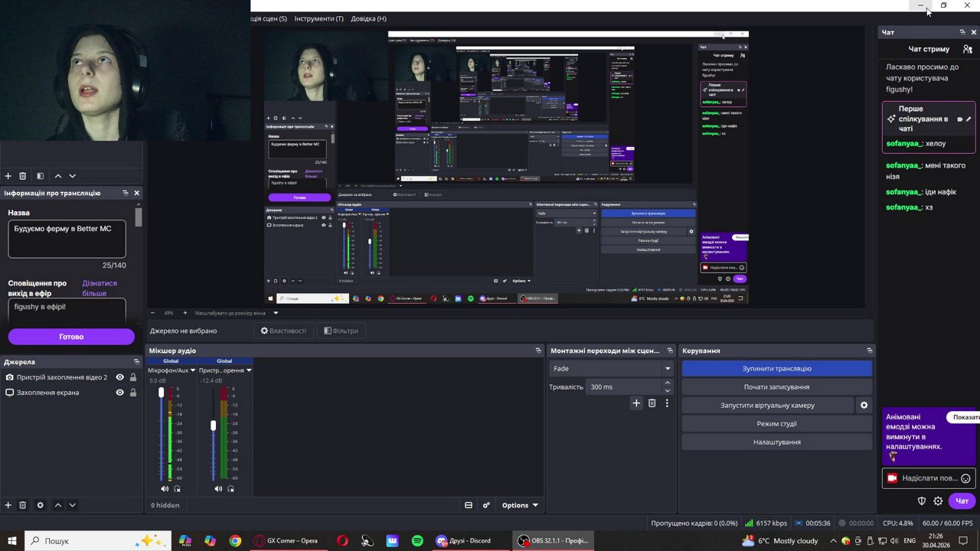Hide the Захоплення екрана source
Screen dimensions: 980x551
point(119,393)
